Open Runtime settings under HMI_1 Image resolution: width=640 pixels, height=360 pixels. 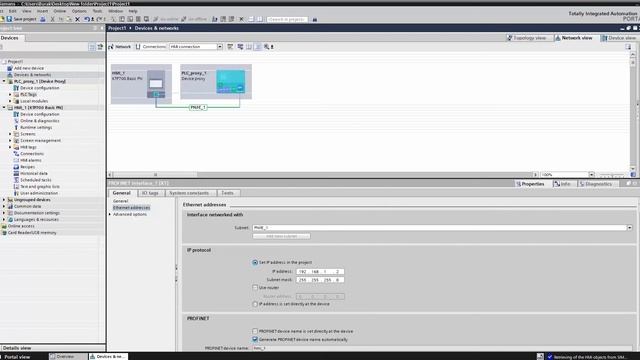36,127
